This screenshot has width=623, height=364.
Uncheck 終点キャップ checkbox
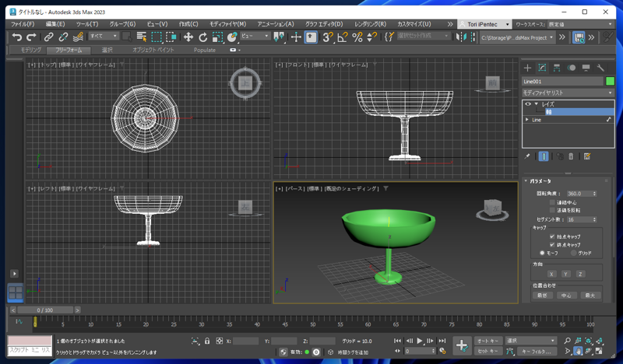click(x=552, y=244)
